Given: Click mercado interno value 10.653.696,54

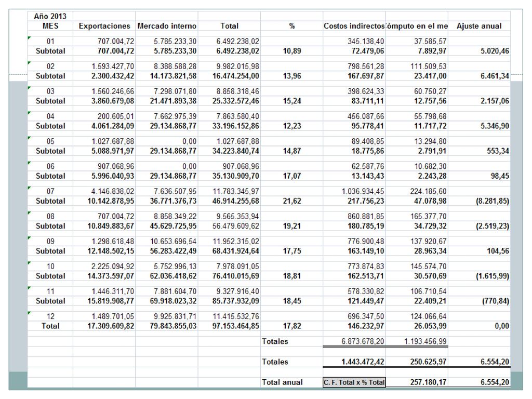Looking at the screenshot, I should tap(173, 241).
